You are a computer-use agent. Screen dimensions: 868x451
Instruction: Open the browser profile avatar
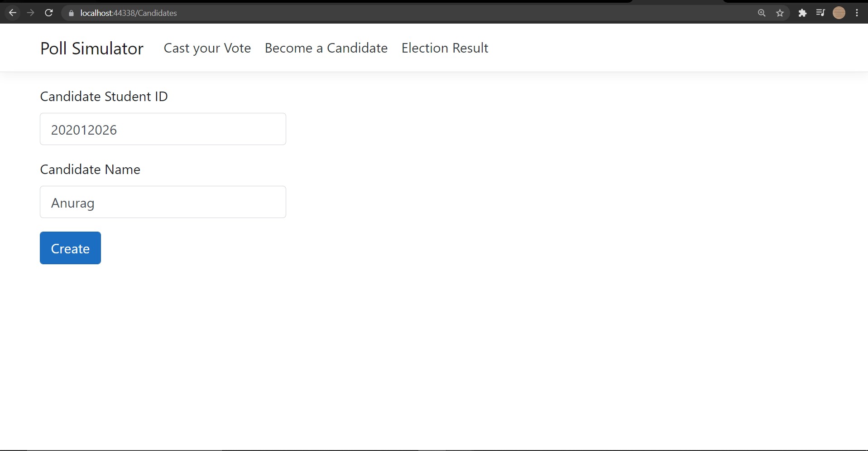[839, 13]
